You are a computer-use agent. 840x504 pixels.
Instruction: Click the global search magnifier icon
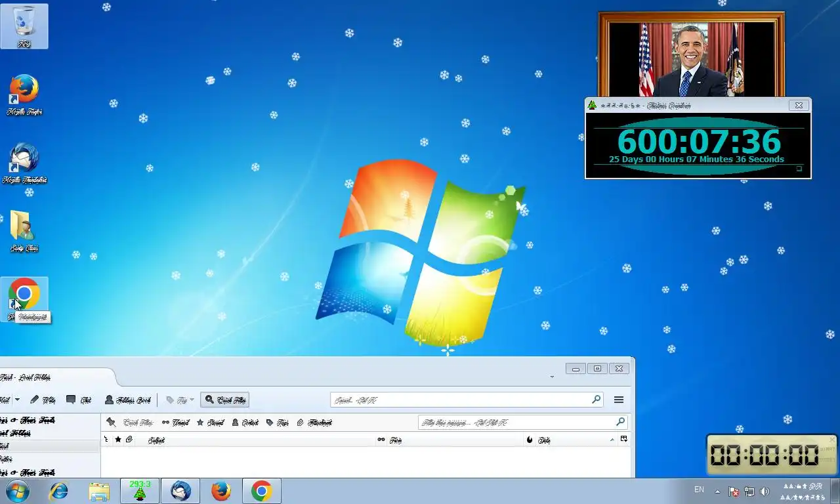tap(596, 399)
